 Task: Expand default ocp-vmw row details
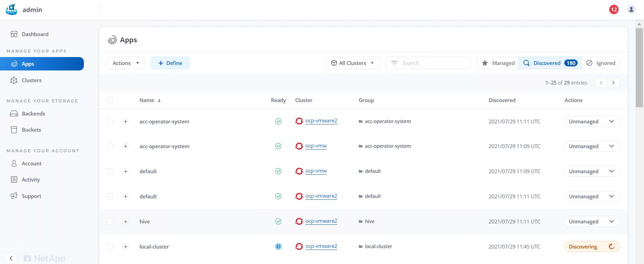125,171
